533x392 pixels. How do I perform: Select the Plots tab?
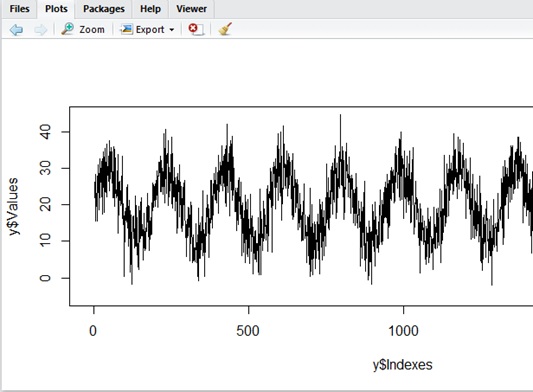pos(56,9)
